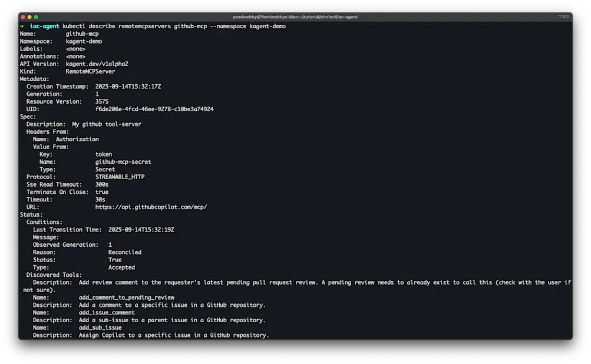This screenshot has width=591, height=364.
Task: Click the STREAMABLE_HTTP protocol value
Action: point(121,177)
